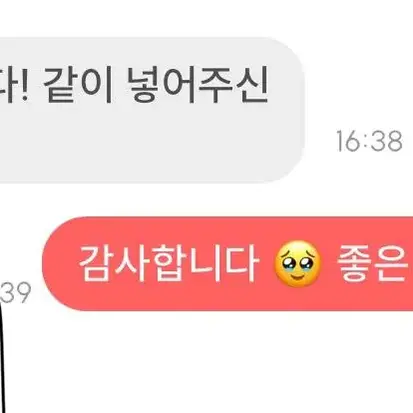Click the blank white area above gray bubble
The image size is (413, 413).
pyautogui.click(x=207, y=17)
